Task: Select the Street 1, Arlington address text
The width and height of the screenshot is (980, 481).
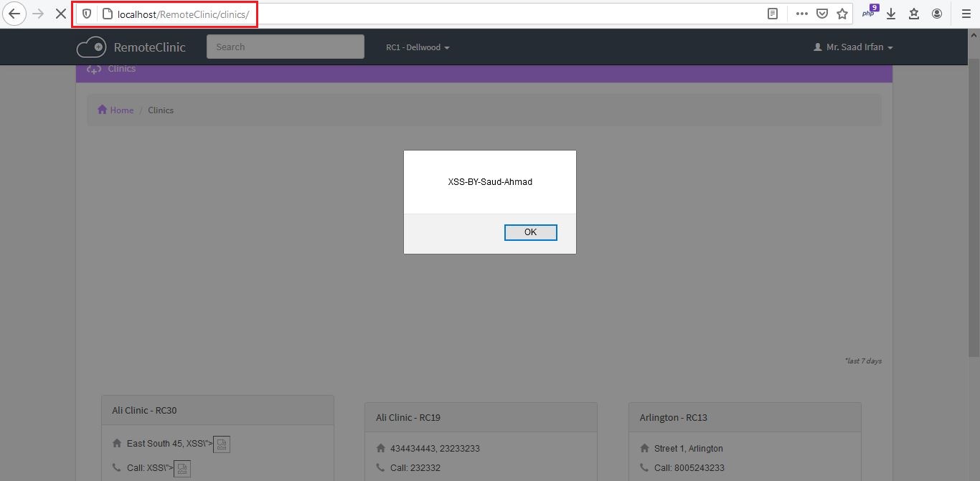Action: pos(689,449)
